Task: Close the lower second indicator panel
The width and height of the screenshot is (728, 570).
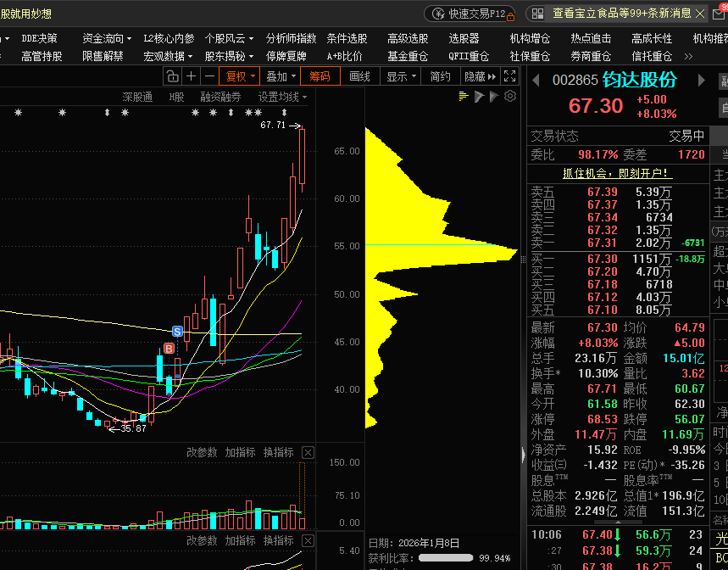Action: click(x=308, y=540)
